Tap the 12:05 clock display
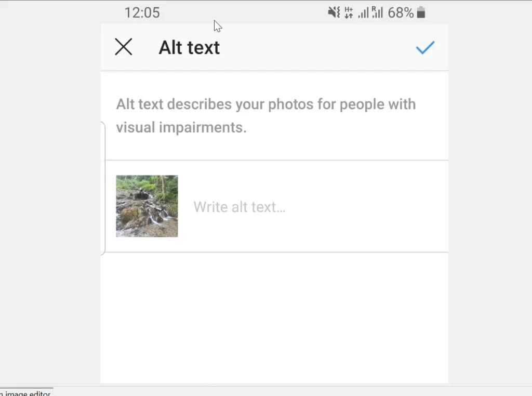The width and height of the screenshot is (532, 396). tap(142, 12)
